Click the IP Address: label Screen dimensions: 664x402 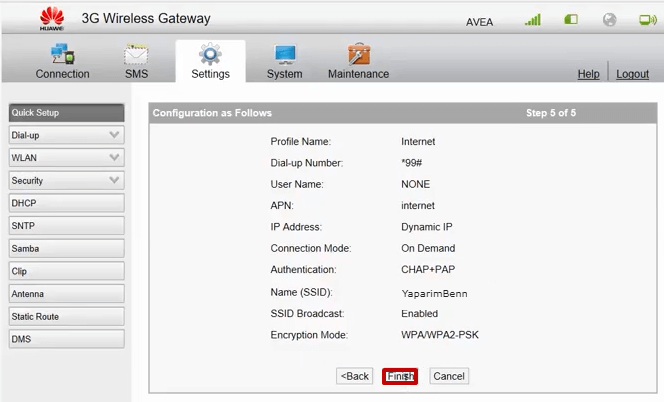pos(296,227)
